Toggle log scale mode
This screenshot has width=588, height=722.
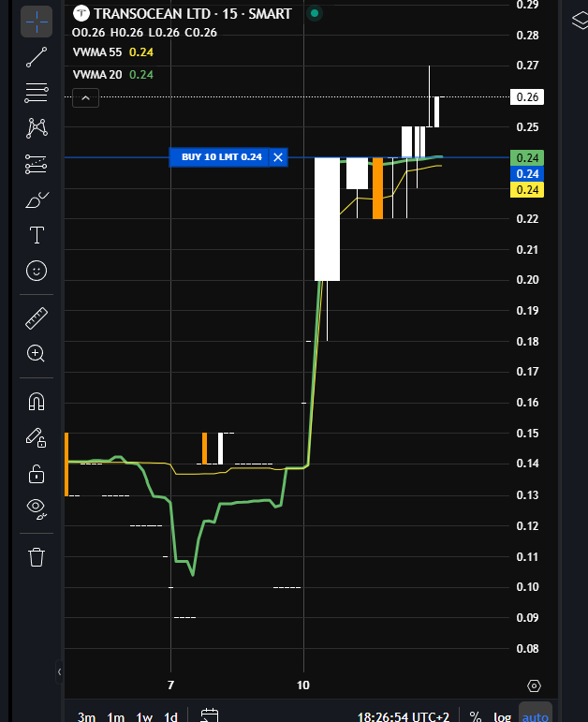503,716
